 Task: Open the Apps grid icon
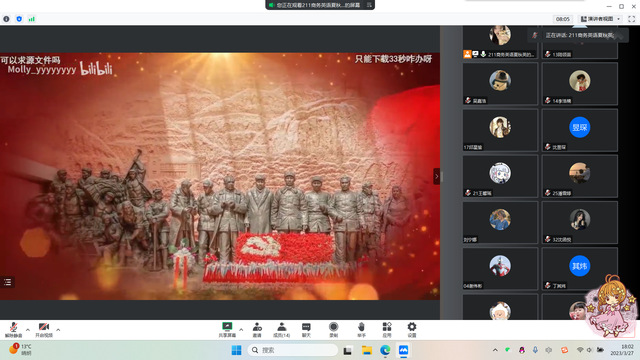[387, 329]
